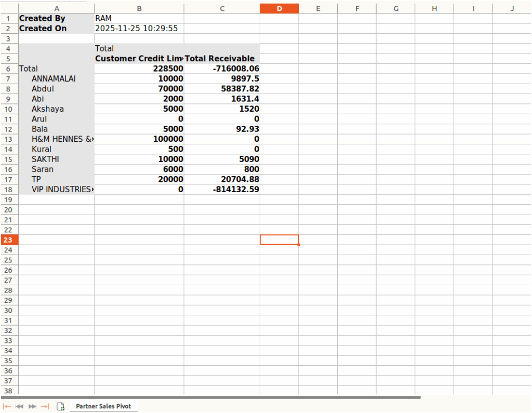The image size is (532, 413).
Task: Select the -716008.06 Total Receivable cell
Action: click(222, 68)
